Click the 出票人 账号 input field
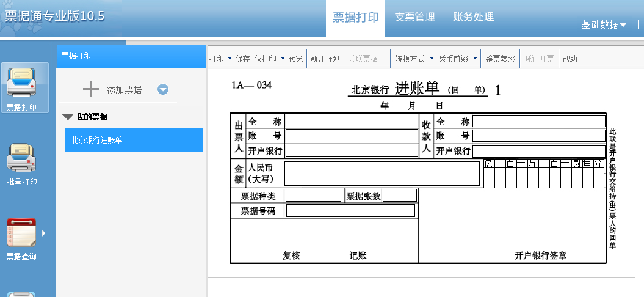 tap(352, 136)
